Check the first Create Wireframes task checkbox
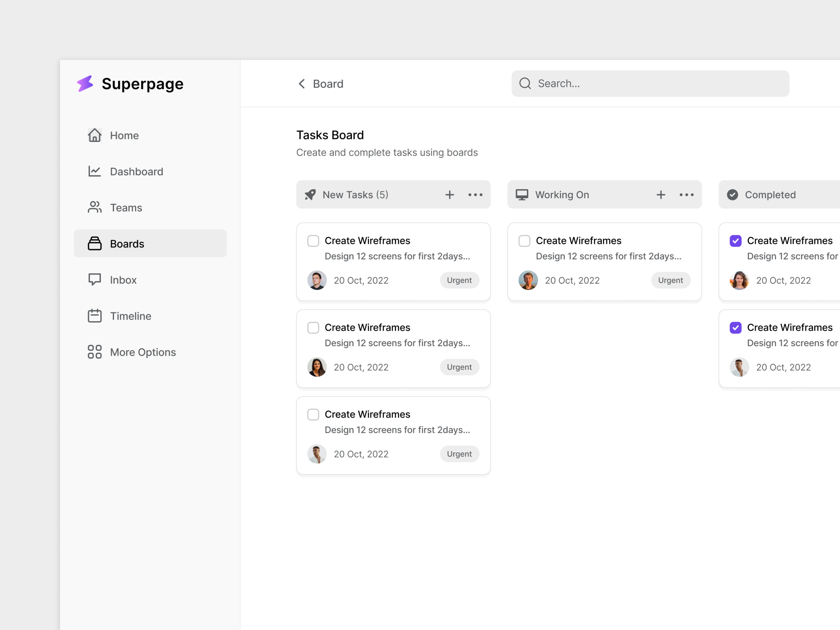 coord(313,241)
